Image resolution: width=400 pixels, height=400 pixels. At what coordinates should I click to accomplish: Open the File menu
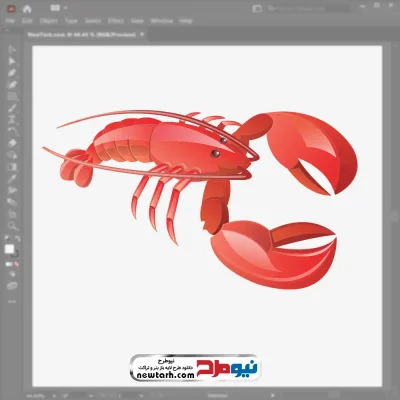point(10,21)
